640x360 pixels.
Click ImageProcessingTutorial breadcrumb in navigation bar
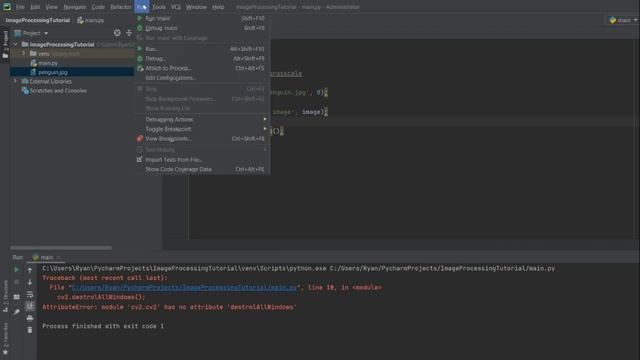point(38,20)
